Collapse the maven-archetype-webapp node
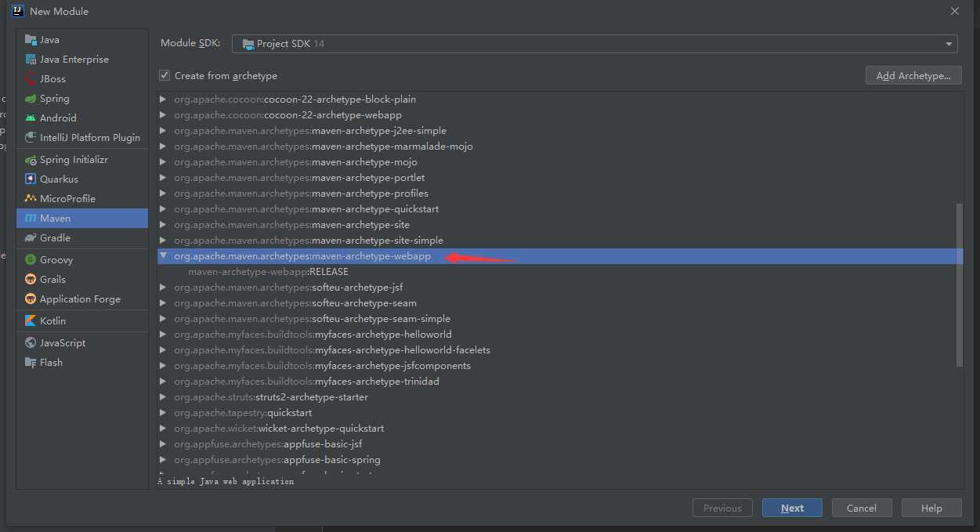The width and height of the screenshot is (980, 532). pos(163,256)
